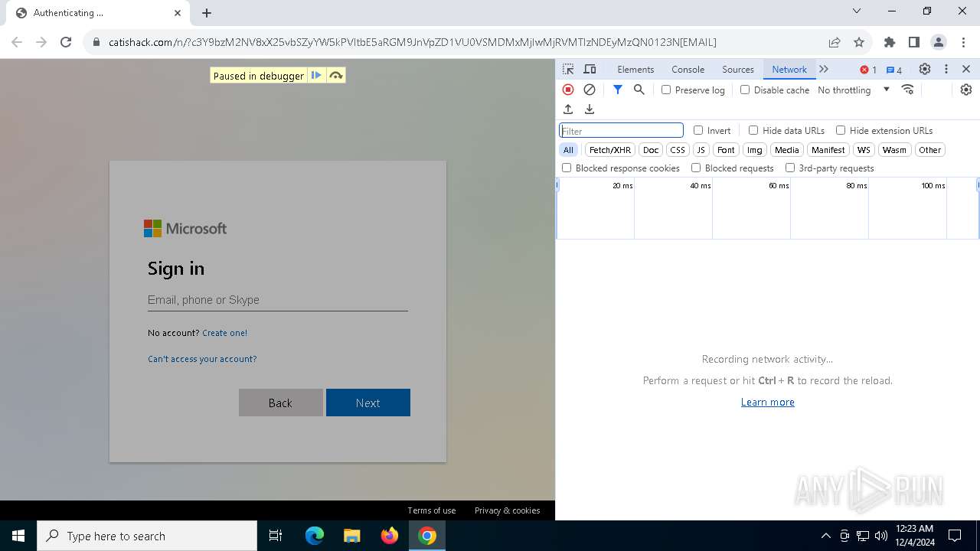Resume script execution in debugger overlay

(x=316, y=75)
